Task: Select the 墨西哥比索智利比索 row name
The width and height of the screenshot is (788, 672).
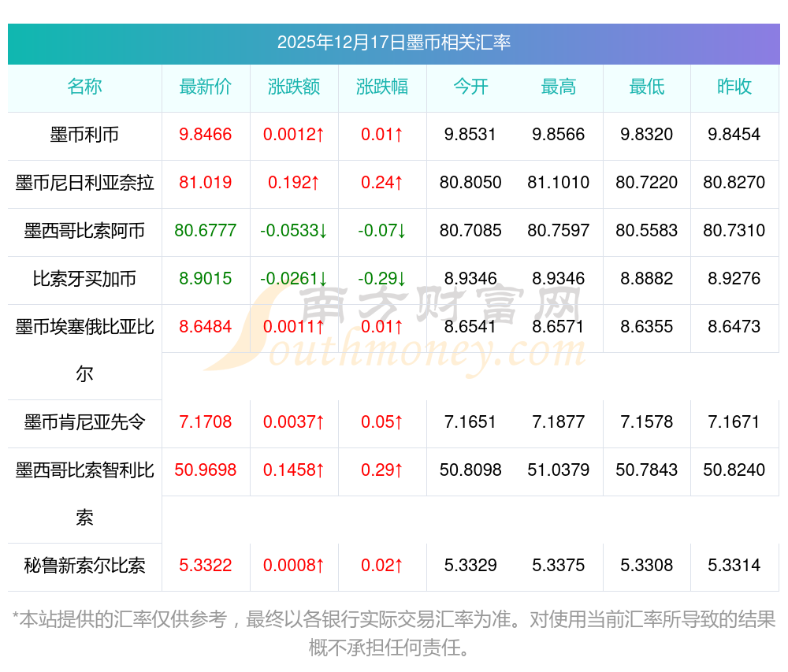Action: (x=84, y=494)
